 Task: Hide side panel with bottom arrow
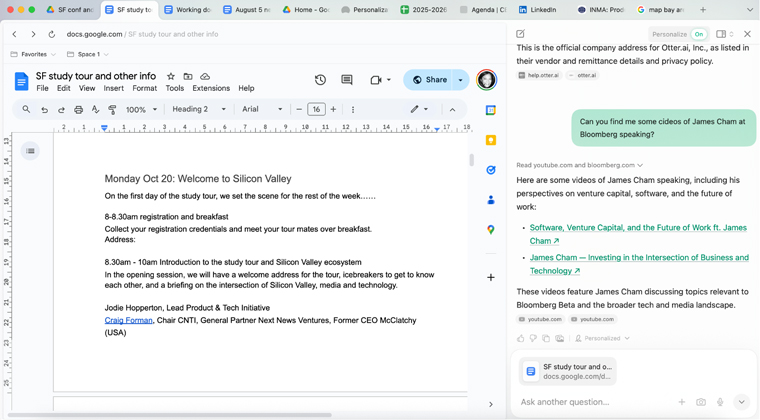point(491,404)
